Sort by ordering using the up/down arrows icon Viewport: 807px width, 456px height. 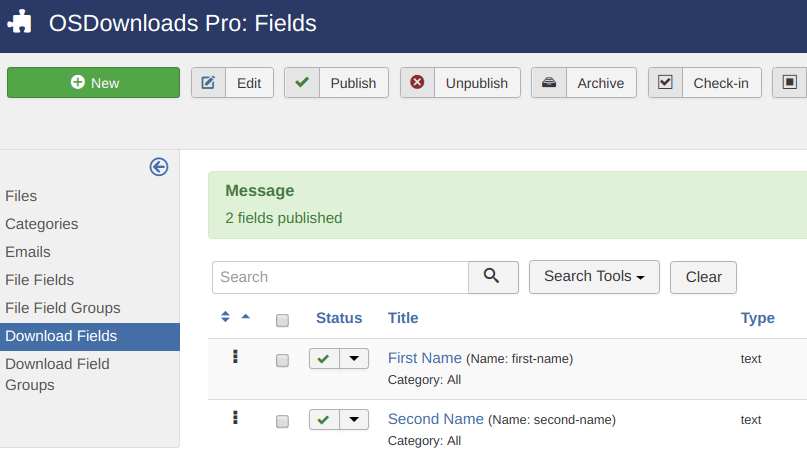[225, 317]
